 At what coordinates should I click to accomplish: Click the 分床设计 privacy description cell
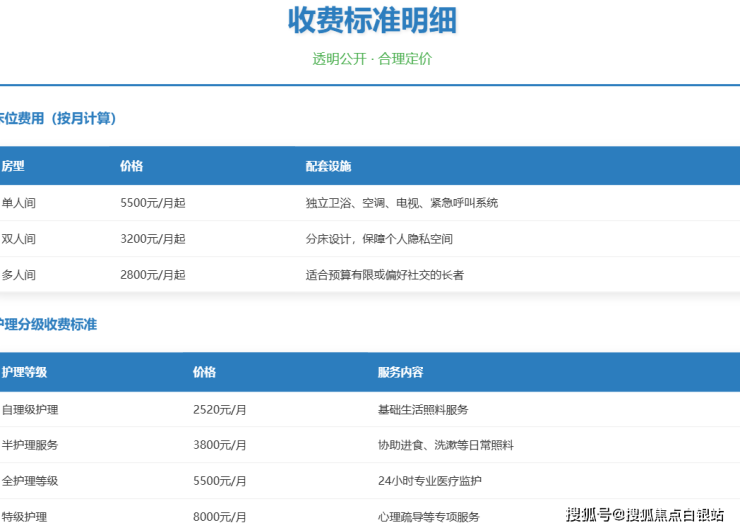(x=379, y=239)
